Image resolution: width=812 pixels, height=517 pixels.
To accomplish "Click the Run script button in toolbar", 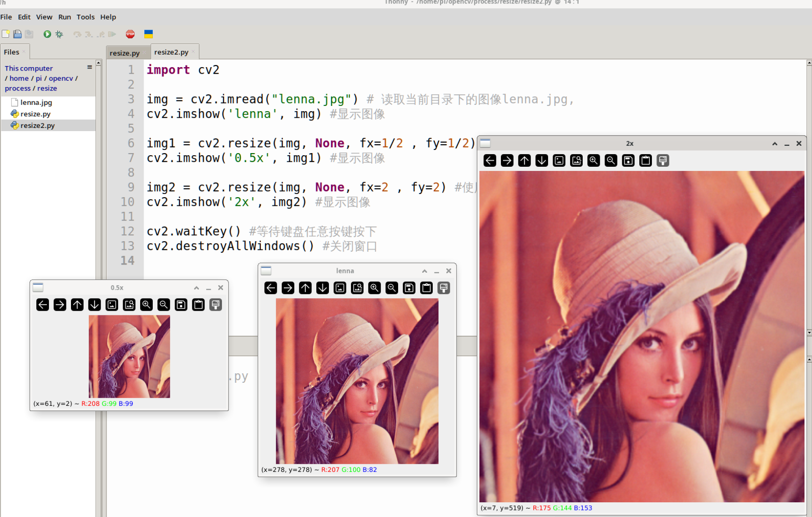I will click(x=47, y=34).
